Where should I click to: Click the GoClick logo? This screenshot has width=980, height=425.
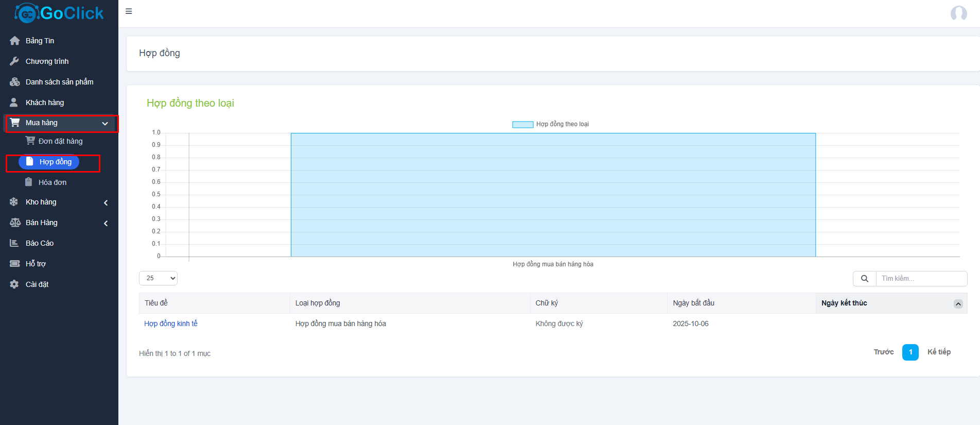59,13
